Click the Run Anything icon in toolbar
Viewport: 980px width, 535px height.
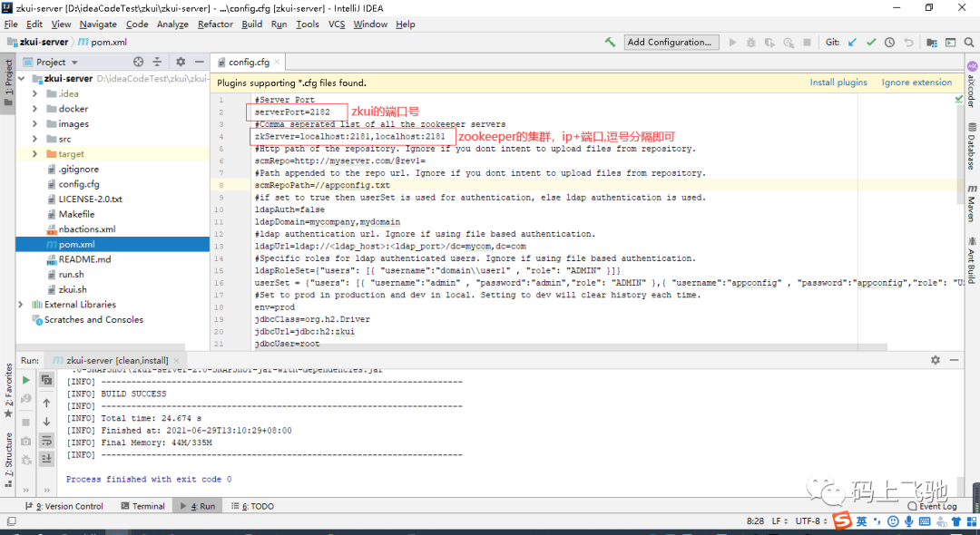point(950,43)
